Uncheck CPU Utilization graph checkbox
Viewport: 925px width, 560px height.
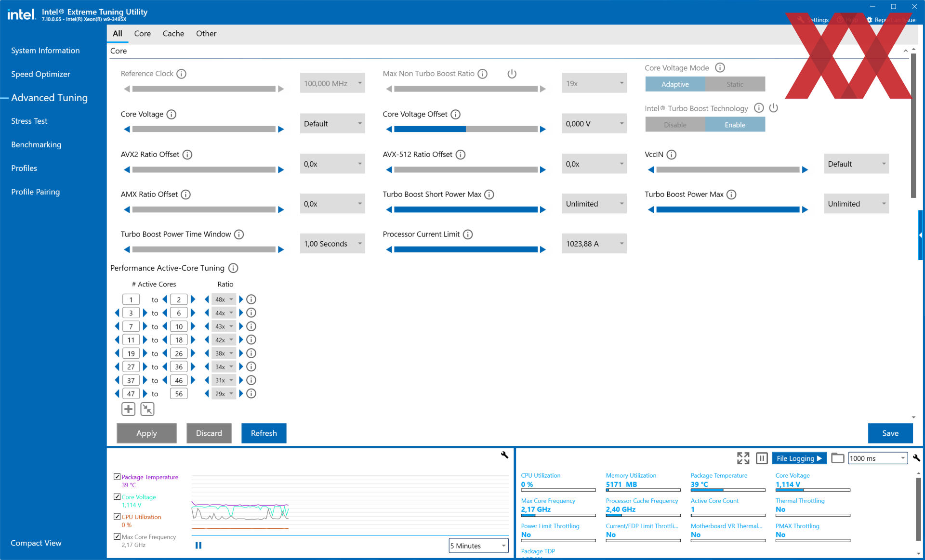coord(117,517)
